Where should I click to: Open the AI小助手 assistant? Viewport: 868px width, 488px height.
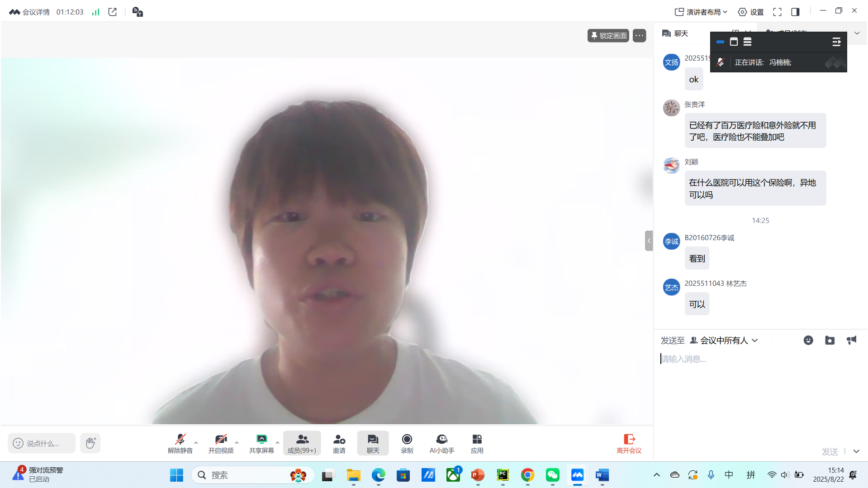coord(441,443)
